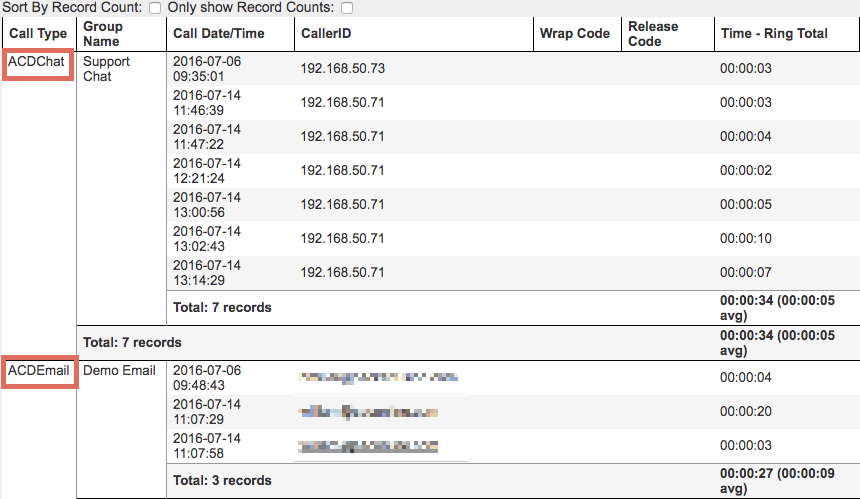860x499 pixels.
Task: Click the Call Type column header
Action: (39, 34)
